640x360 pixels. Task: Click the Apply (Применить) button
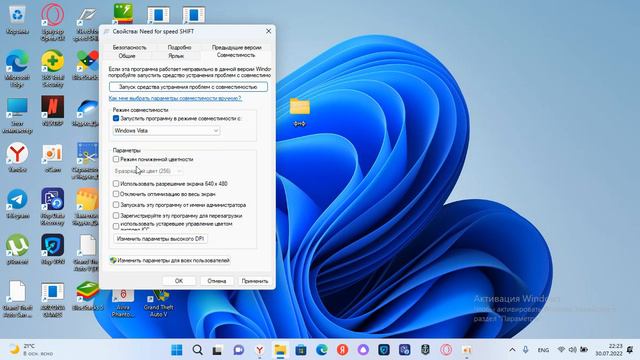pos(255,281)
